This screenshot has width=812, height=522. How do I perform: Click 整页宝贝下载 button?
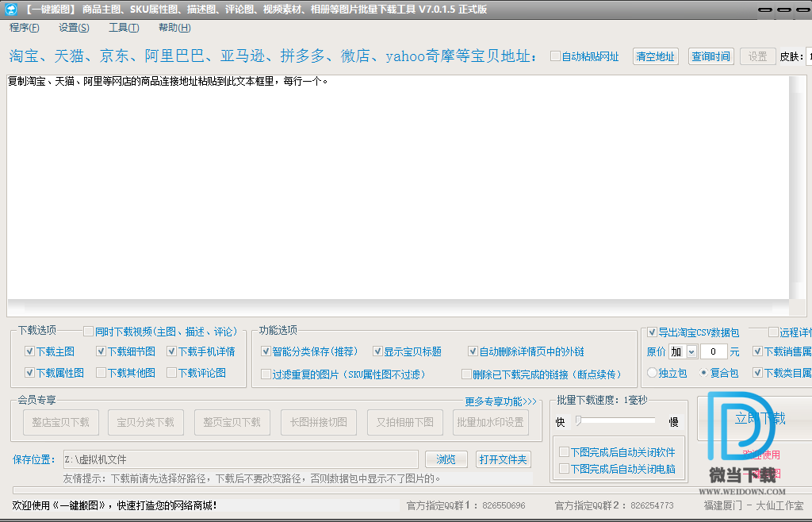[x=232, y=423]
